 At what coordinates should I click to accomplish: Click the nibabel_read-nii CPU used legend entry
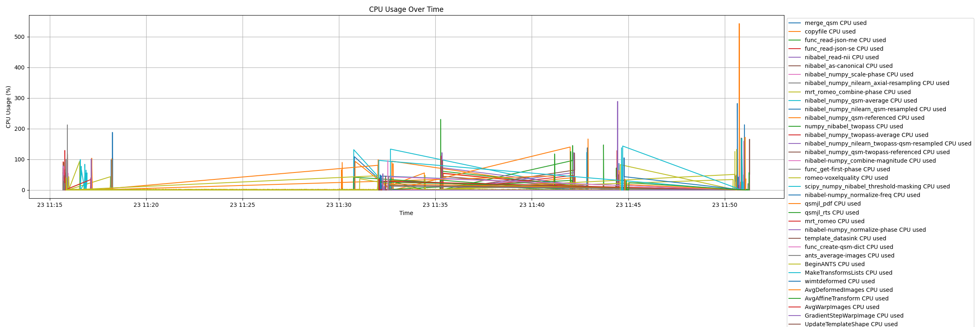[833, 57]
